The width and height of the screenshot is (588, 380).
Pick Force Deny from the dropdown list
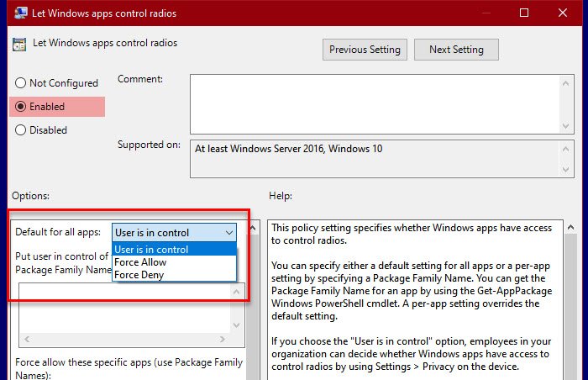(139, 275)
